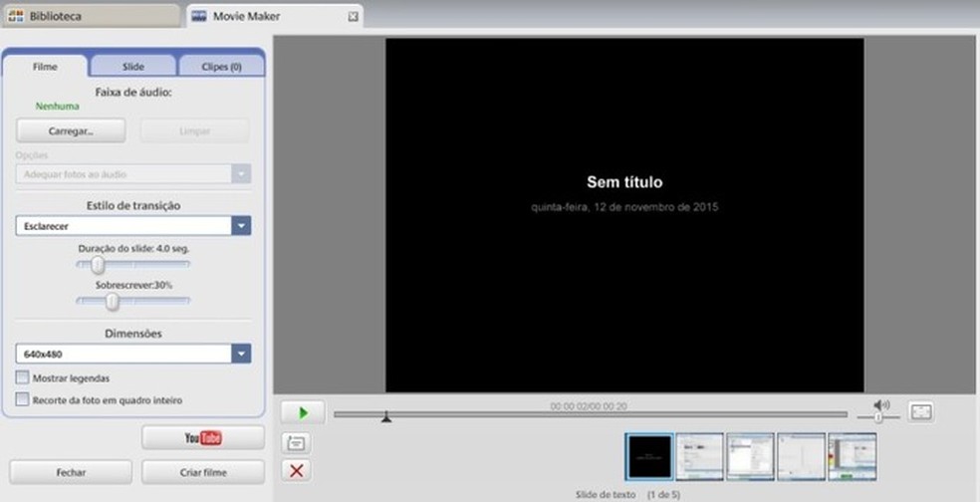Open the 640x480 dimensions dropdown
Viewport: 980px width, 502px height.
tap(133, 354)
